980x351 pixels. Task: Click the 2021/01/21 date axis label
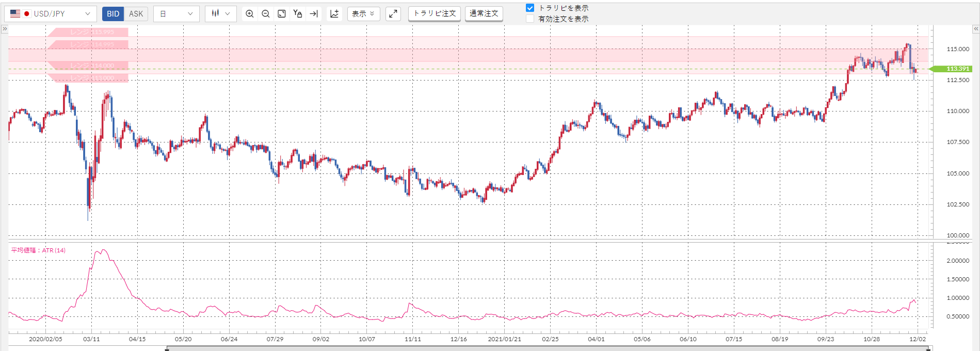tap(505, 339)
